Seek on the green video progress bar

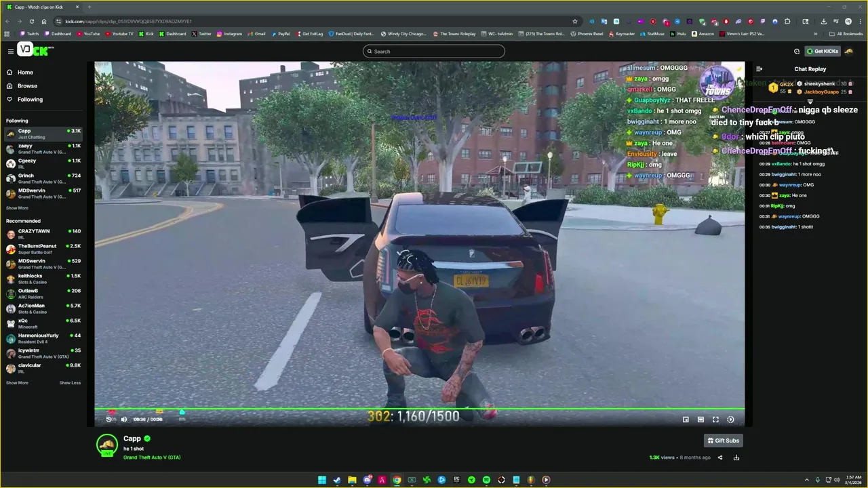pyautogui.click(x=419, y=409)
